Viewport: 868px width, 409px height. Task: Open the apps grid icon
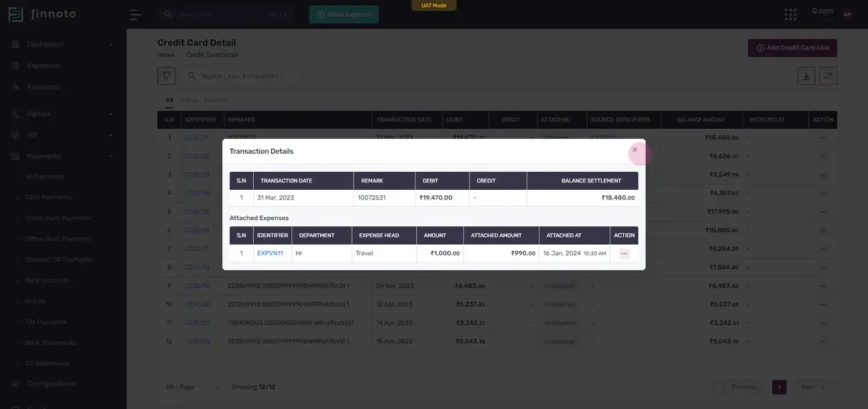[x=791, y=14]
